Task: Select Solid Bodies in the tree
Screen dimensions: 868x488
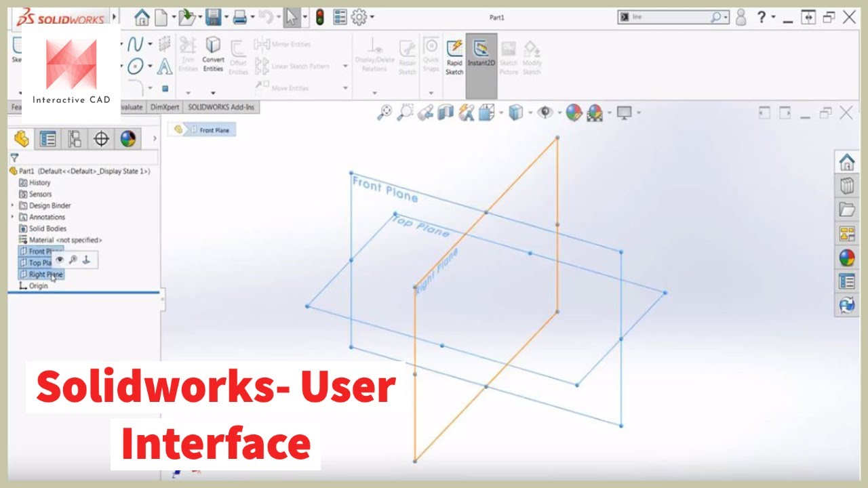Action: pos(43,228)
